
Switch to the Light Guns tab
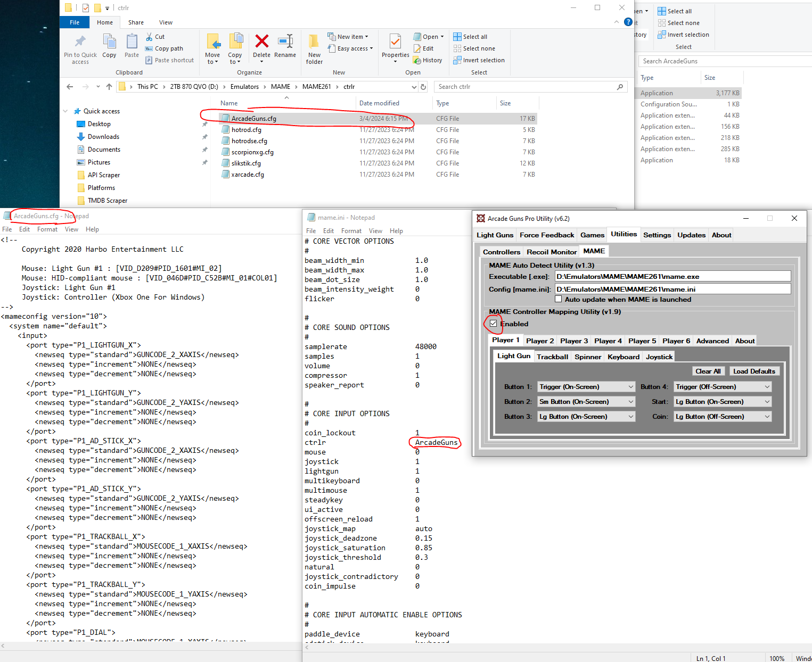tap(495, 235)
